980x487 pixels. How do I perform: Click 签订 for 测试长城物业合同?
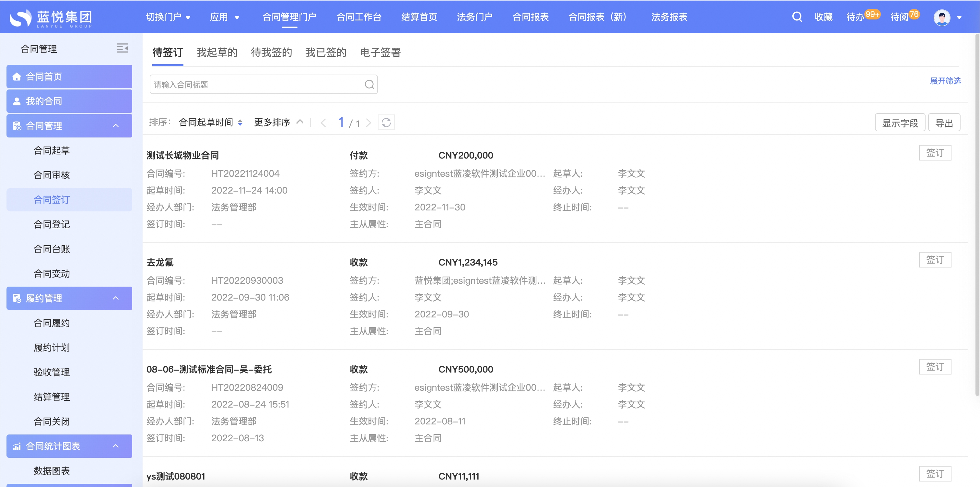[x=935, y=153]
